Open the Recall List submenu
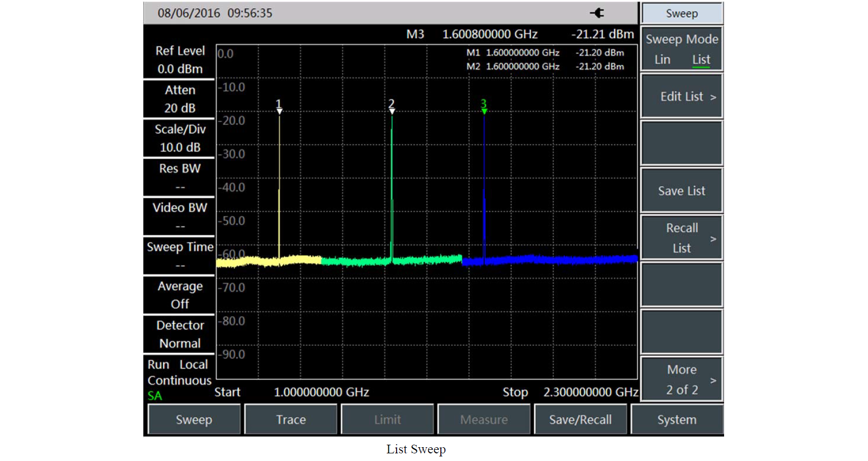Image resolution: width=868 pixels, height=461 pixels. (x=682, y=238)
